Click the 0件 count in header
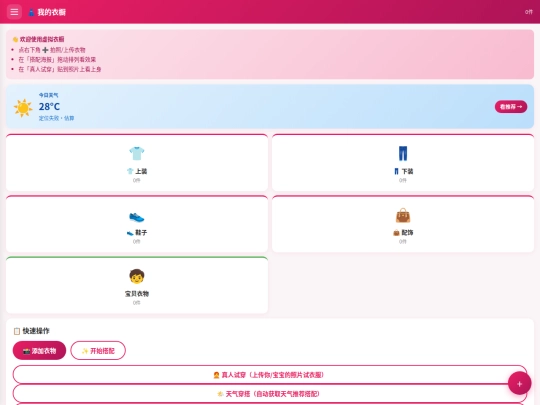 (x=529, y=12)
